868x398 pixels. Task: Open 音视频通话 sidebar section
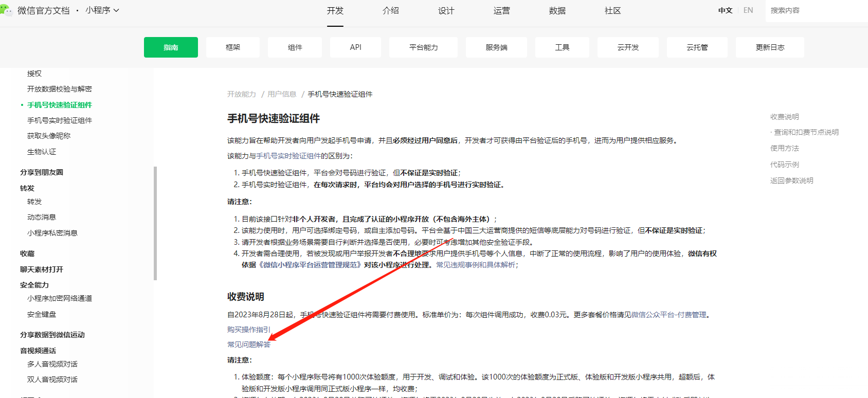(38, 351)
